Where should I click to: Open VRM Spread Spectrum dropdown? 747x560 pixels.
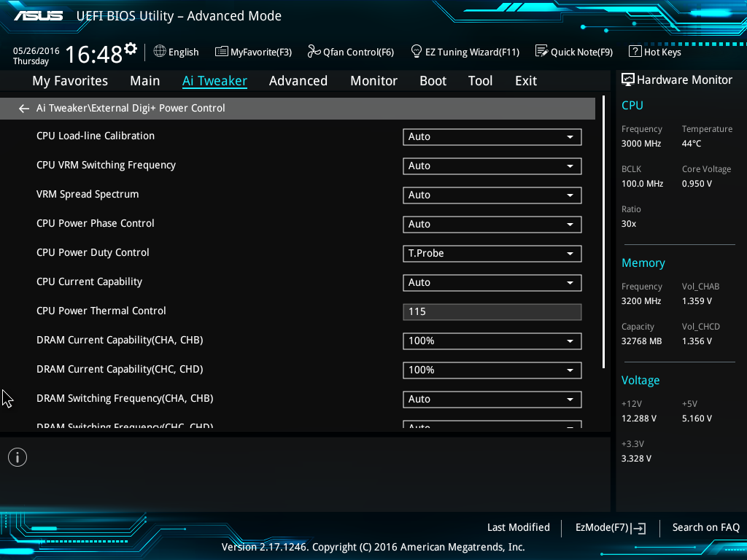tap(492, 195)
